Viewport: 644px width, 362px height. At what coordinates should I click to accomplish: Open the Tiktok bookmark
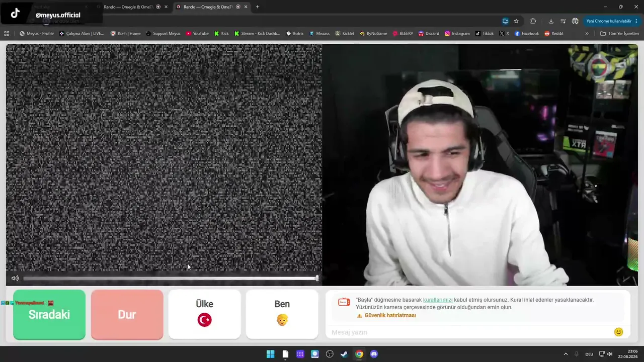point(485,34)
